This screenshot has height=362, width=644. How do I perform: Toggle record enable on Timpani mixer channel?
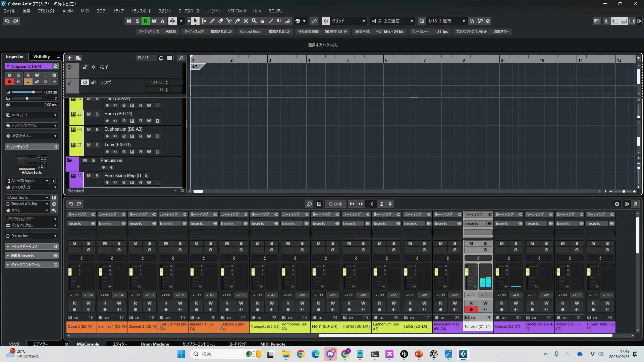[471, 309]
